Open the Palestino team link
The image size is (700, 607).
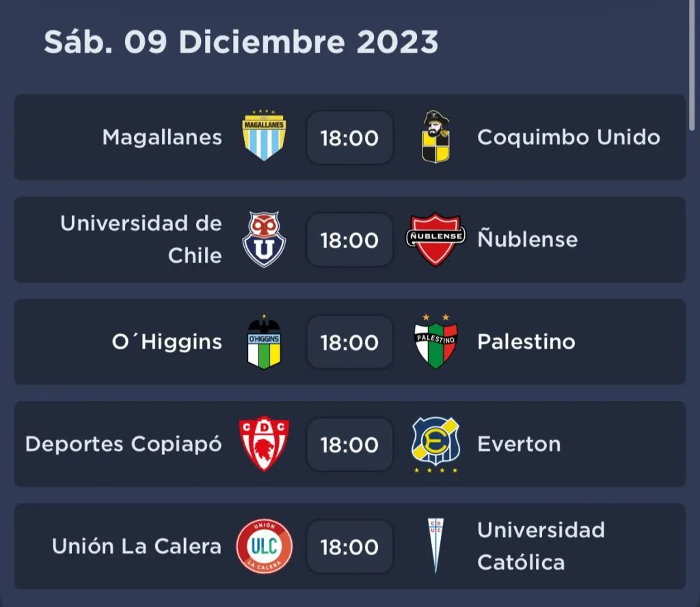click(526, 342)
